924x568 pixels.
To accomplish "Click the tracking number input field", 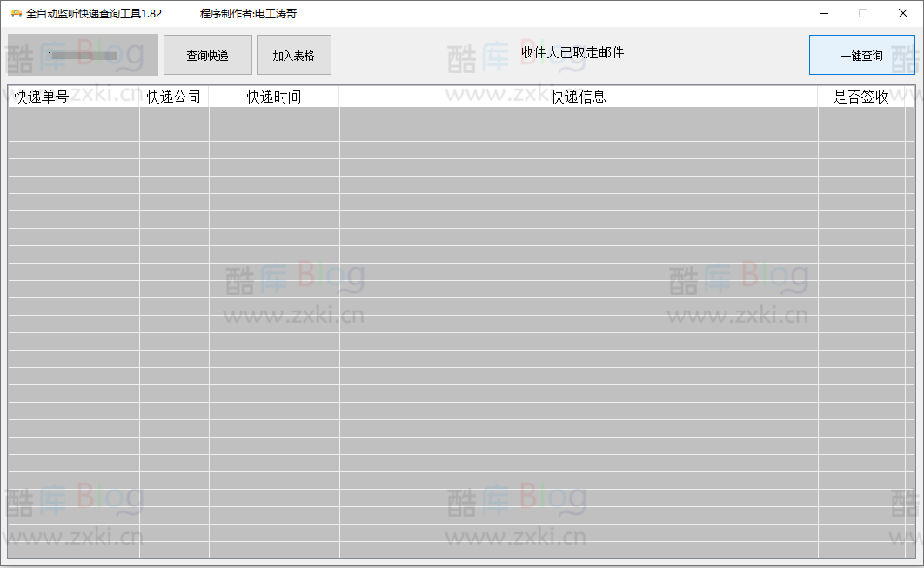I will click(83, 54).
